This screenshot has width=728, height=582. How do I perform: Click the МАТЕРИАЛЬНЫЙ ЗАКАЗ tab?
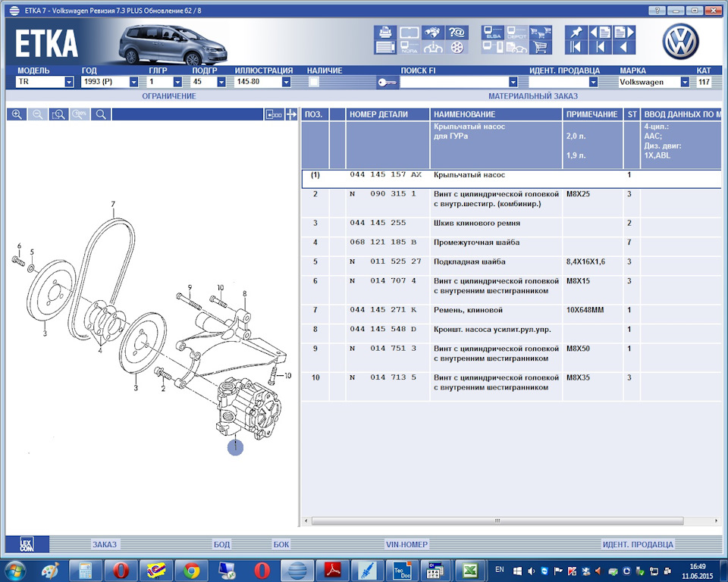point(533,96)
